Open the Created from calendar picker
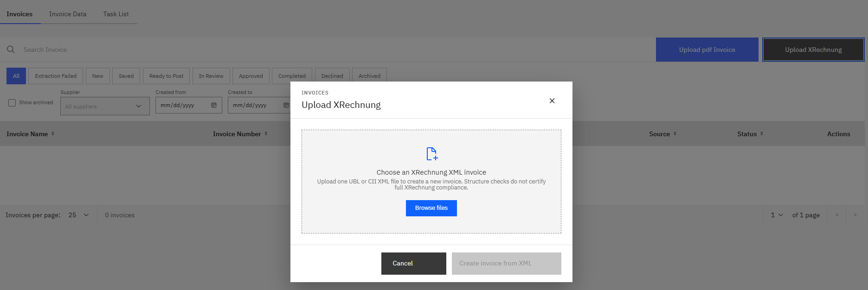 coord(214,105)
